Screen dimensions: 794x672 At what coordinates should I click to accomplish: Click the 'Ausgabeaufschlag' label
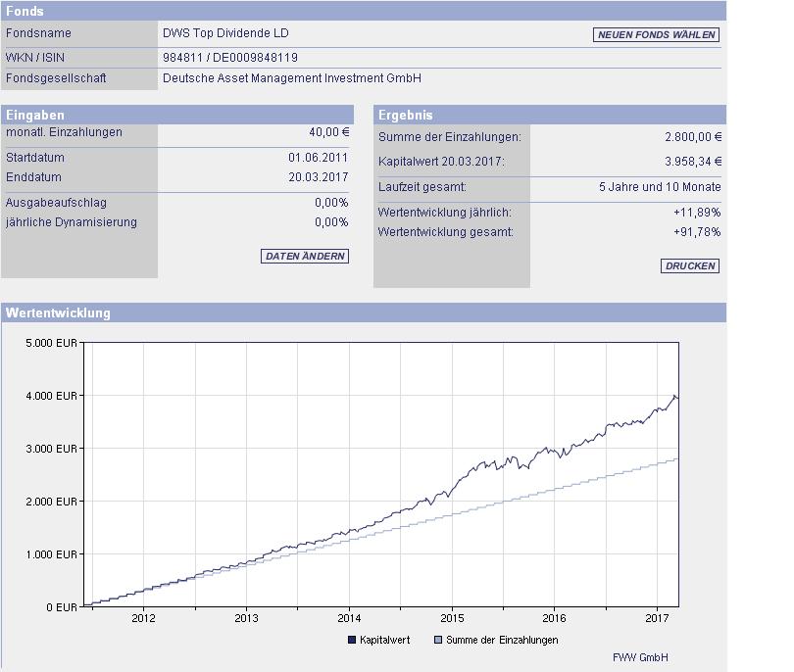pyautogui.click(x=56, y=203)
